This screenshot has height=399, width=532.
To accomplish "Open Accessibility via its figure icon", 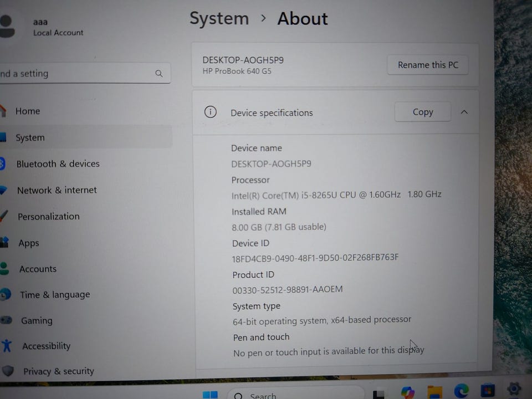I will pyautogui.click(x=7, y=345).
